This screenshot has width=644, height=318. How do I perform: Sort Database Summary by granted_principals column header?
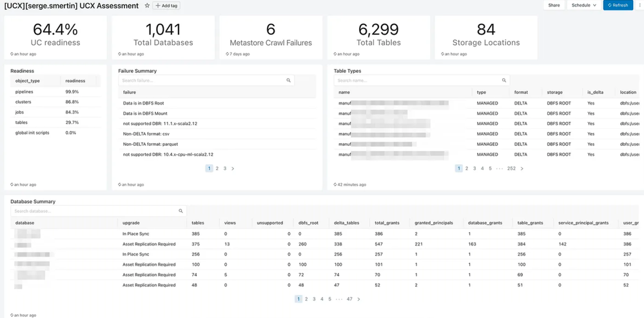[437, 223]
